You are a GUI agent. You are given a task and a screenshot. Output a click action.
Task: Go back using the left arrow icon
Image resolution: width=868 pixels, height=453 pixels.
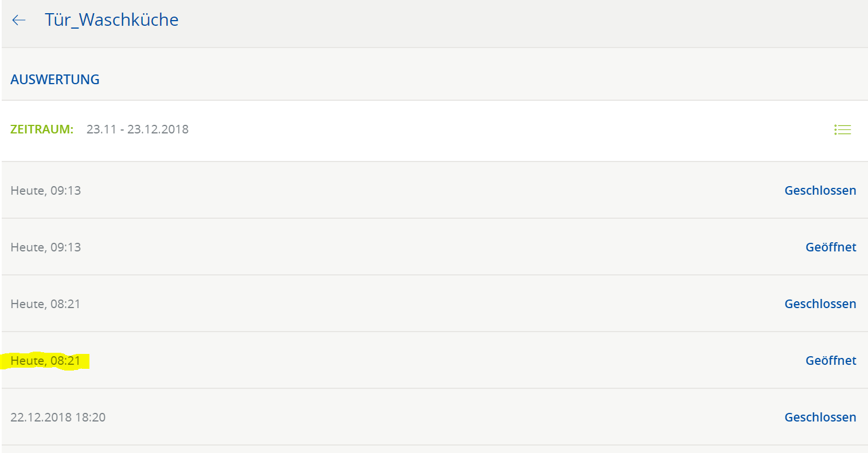[x=19, y=20]
